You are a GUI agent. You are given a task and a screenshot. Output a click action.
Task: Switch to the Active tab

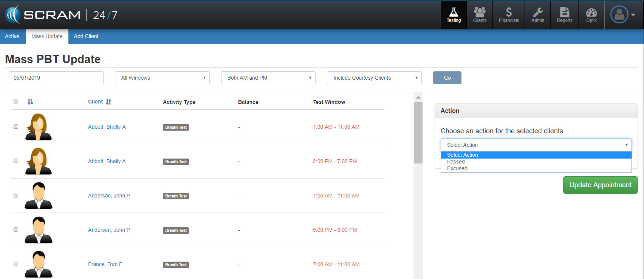tap(12, 36)
